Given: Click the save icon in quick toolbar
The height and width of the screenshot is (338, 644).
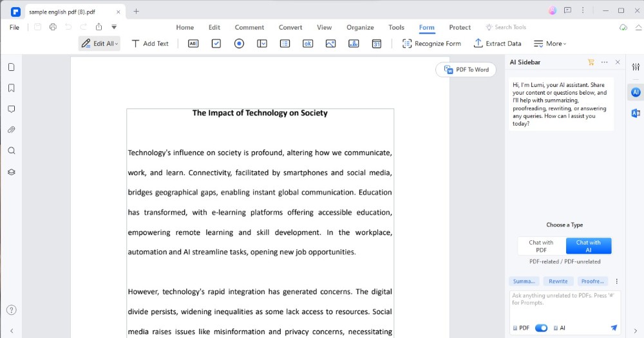Looking at the screenshot, I should pyautogui.click(x=37, y=27).
